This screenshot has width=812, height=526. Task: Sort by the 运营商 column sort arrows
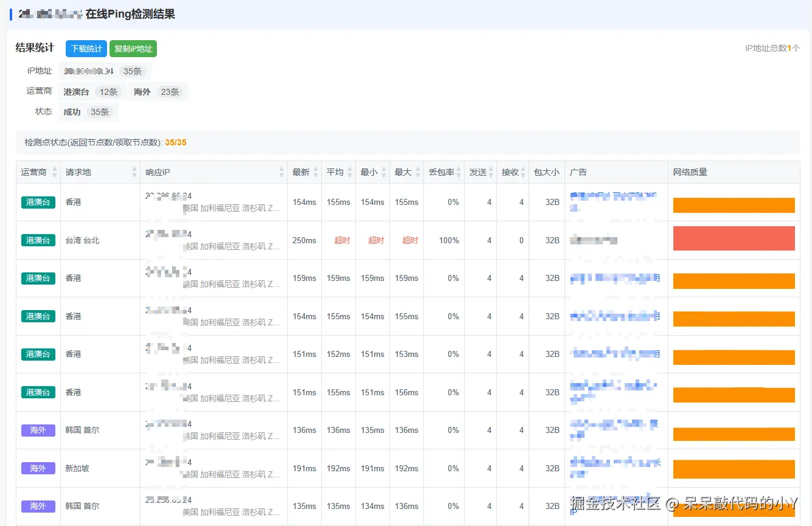point(55,172)
